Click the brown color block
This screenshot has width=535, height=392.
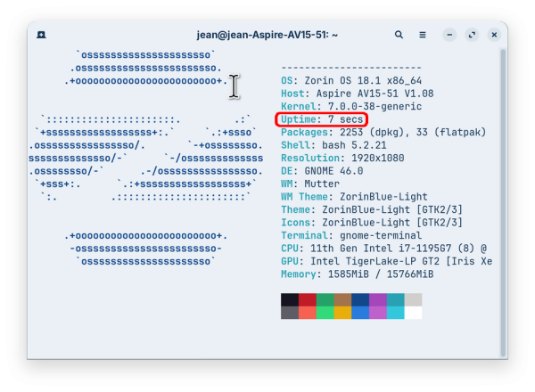click(x=342, y=300)
